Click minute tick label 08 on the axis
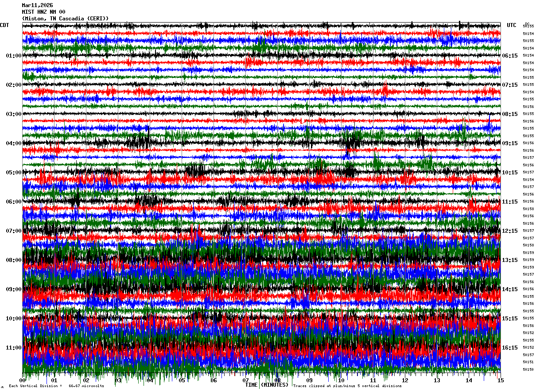 tap(278, 380)
